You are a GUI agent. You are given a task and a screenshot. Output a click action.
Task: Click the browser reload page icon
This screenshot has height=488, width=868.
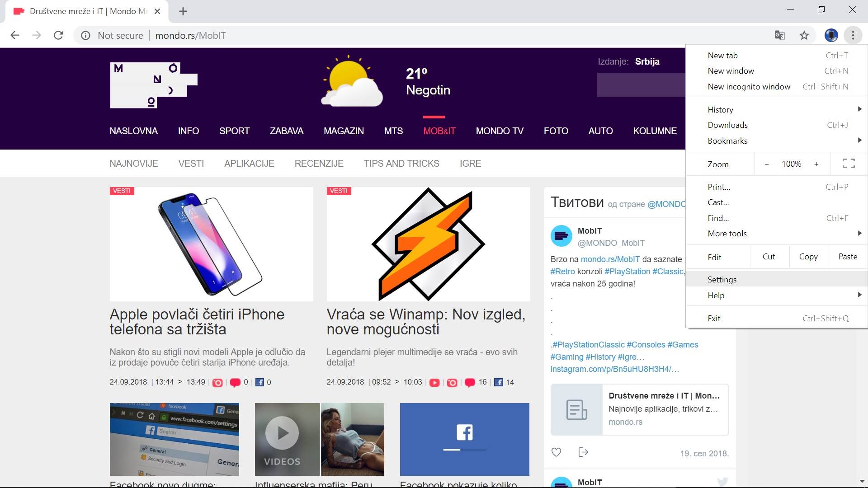pyautogui.click(x=58, y=35)
